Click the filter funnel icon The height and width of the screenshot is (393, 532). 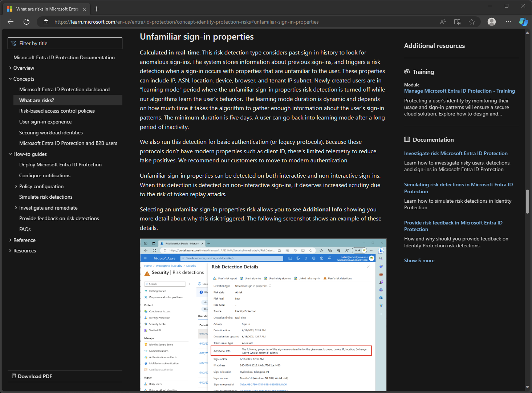13,43
